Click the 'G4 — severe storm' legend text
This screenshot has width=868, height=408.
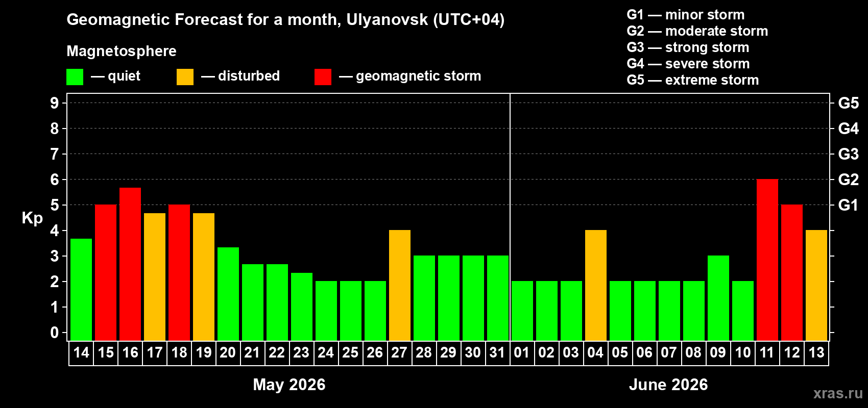[688, 64]
